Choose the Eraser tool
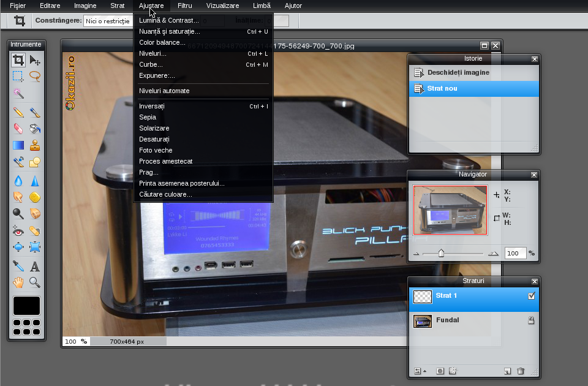 (18, 129)
